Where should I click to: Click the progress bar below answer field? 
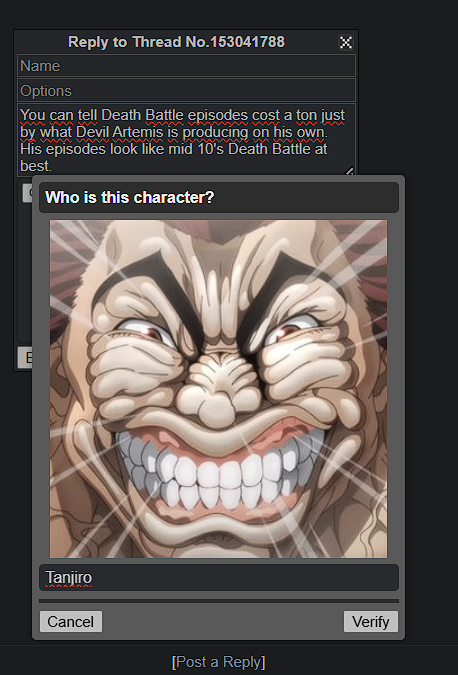click(219, 601)
